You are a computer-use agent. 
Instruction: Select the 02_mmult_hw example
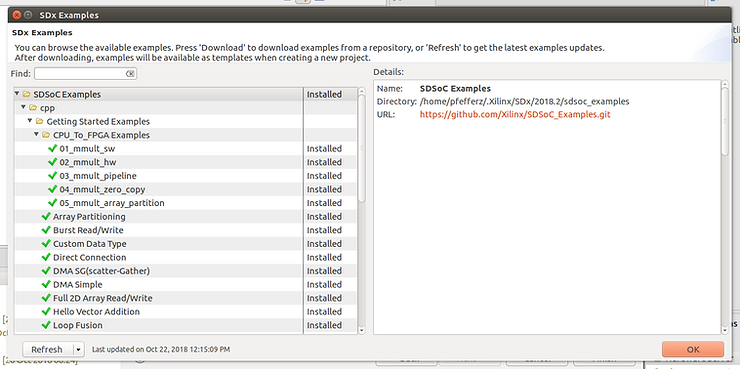[x=88, y=162]
